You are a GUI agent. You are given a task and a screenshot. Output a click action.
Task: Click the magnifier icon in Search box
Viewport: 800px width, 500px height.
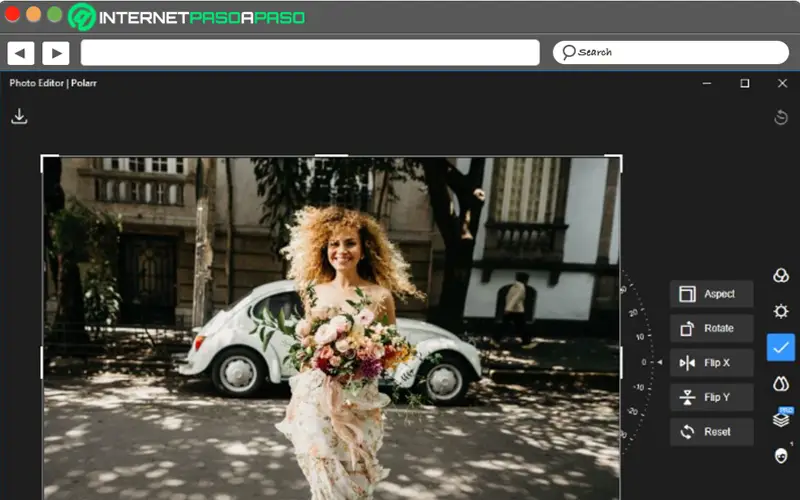click(x=568, y=52)
